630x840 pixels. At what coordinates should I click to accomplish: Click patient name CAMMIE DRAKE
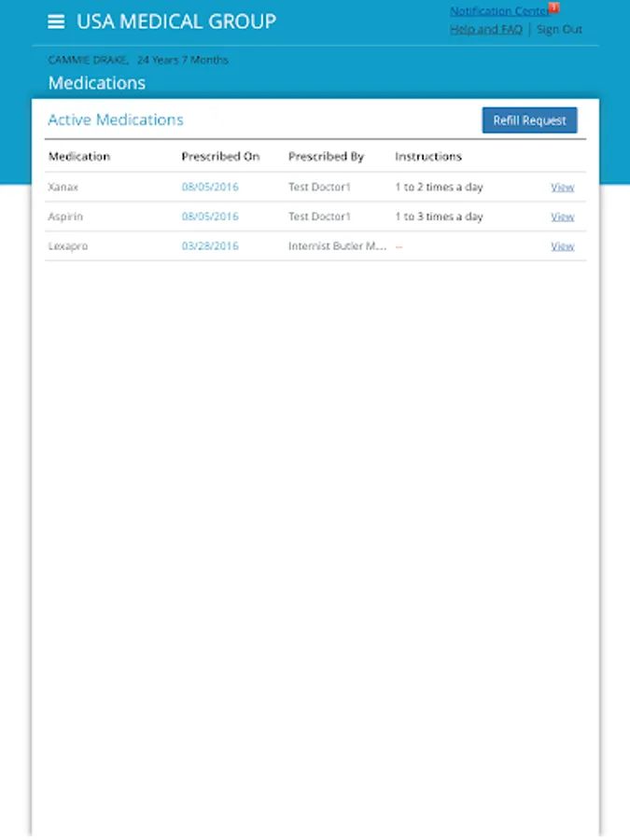pos(89,60)
